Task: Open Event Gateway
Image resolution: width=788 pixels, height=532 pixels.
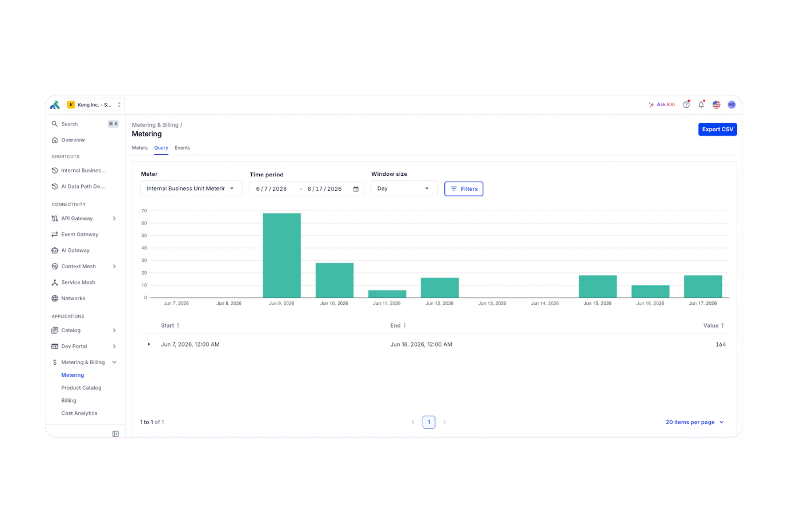Action: [x=80, y=235]
